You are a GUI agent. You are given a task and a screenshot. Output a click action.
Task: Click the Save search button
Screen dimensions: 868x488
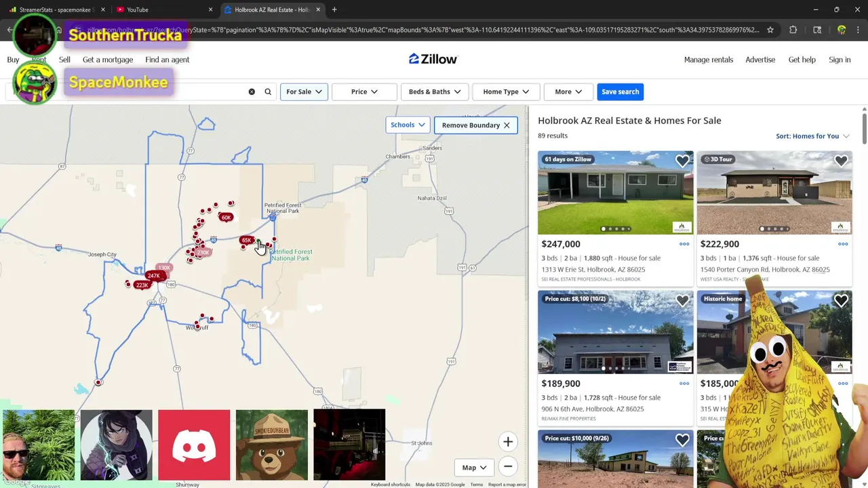(620, 91)
